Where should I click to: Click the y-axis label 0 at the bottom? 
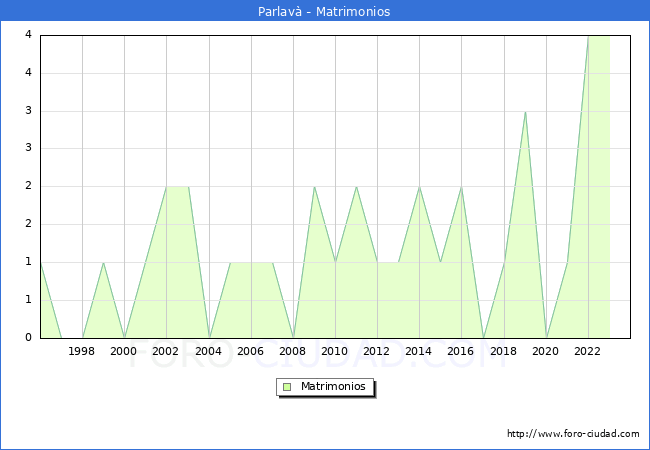(x=28, y=338)
